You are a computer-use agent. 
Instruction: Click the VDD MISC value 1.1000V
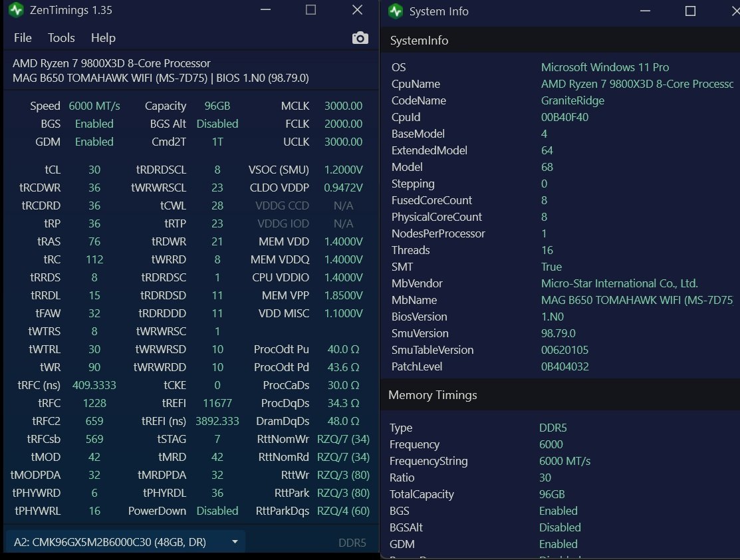(343, 313)
